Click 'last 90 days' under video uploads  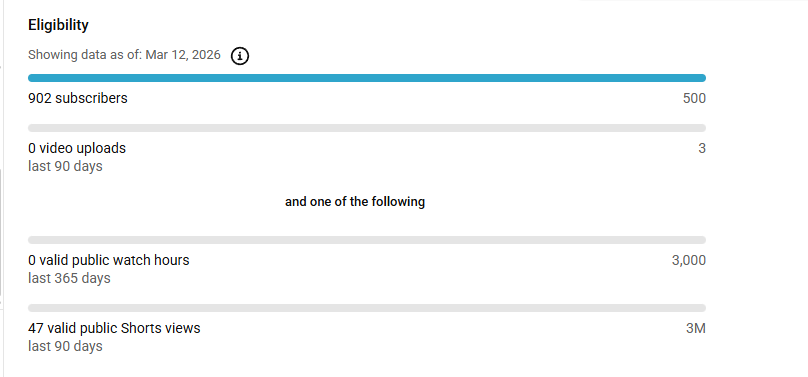(x=65, y=166)
